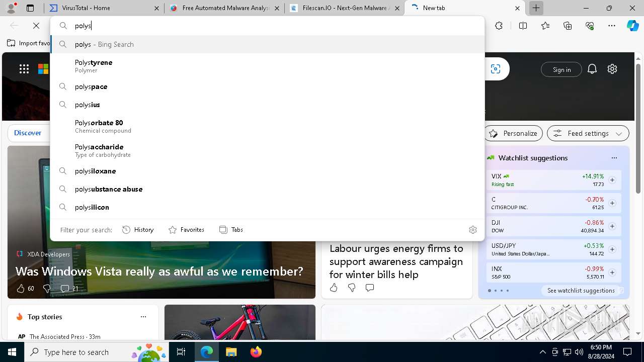Dislike the Labour energy firms article
The image size is (644, 362).
tap(352, 288)
